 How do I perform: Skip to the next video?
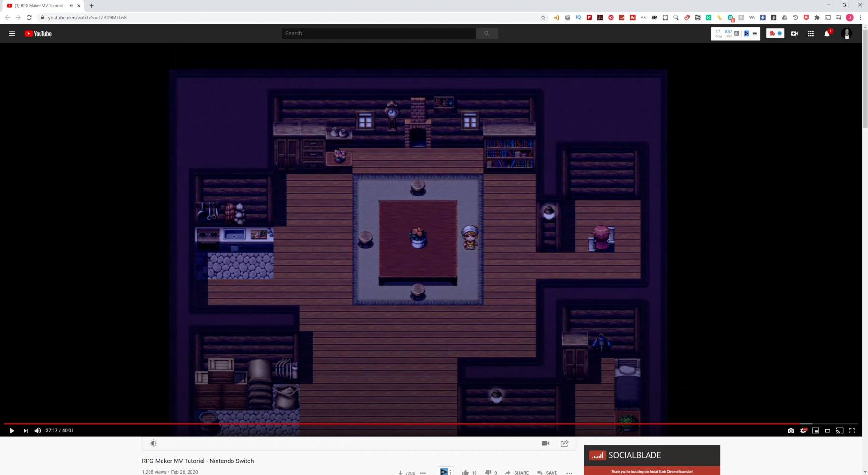point(26,431)
